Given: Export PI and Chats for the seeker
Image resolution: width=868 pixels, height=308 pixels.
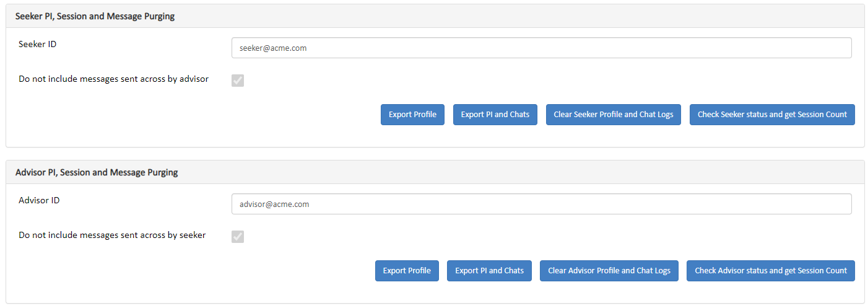Looking at the screenshot, I should pyautogui.click(x=495, y=115).
